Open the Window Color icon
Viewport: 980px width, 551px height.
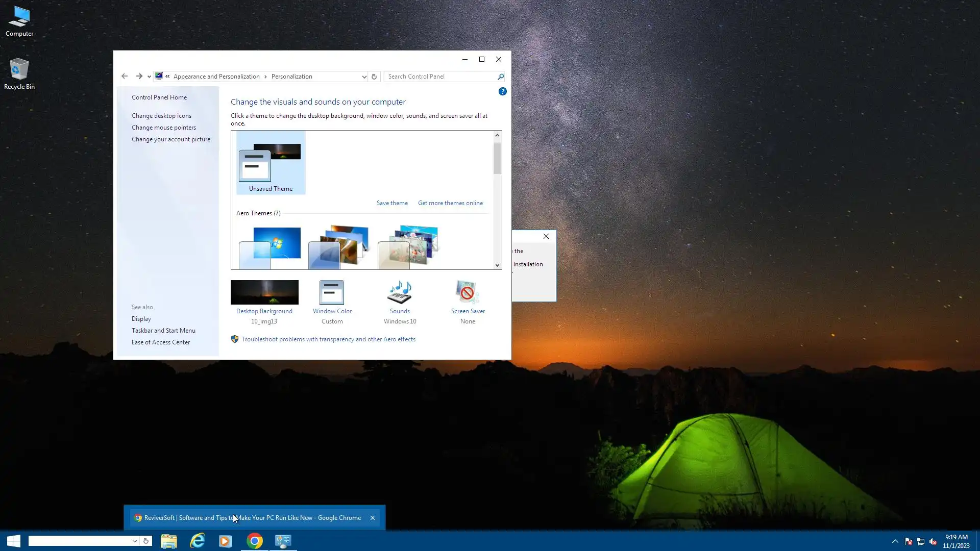(x=332, y=292)
